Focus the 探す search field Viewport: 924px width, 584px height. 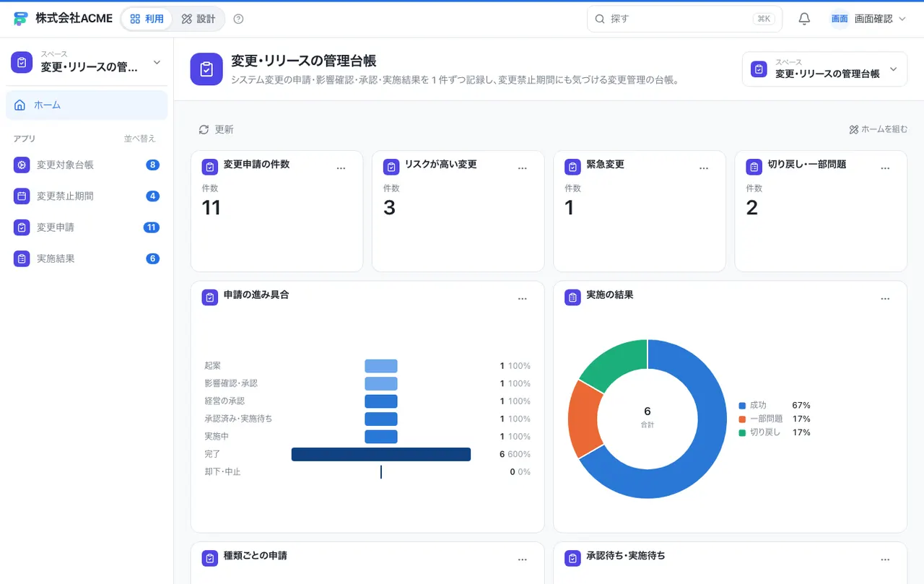click(684, 19)
